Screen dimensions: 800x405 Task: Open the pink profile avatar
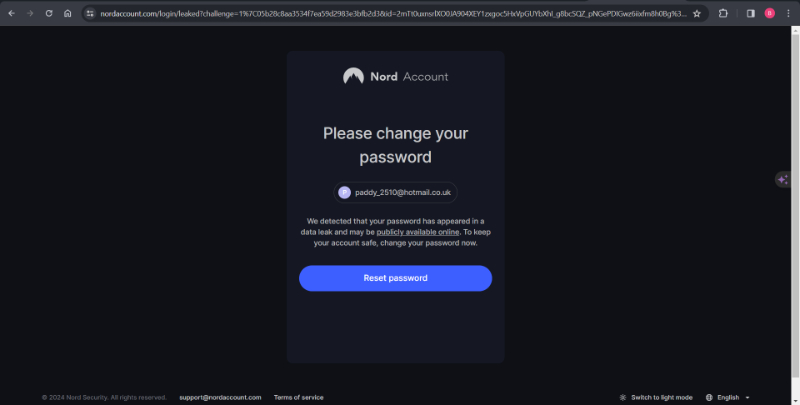(769, 13)
